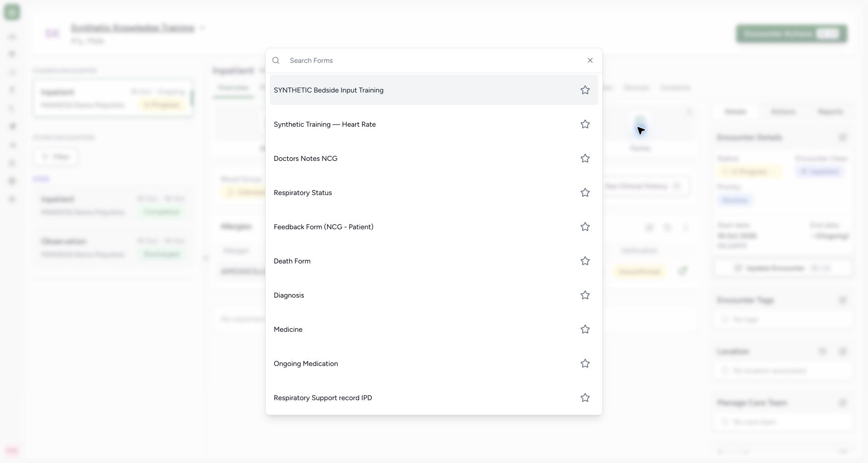Select the Doctors Notes NCG form
The width and height of the screenshot is (868, 463).
click(x=434, y=158)
